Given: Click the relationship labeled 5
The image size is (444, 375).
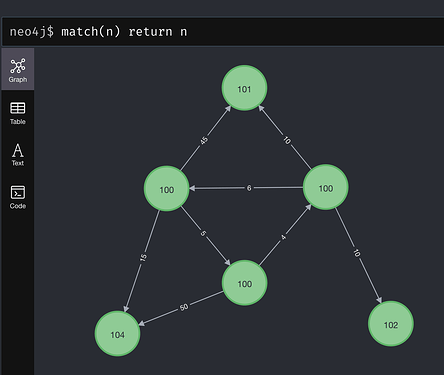Looking at the screenshot, I should point(203,233).
